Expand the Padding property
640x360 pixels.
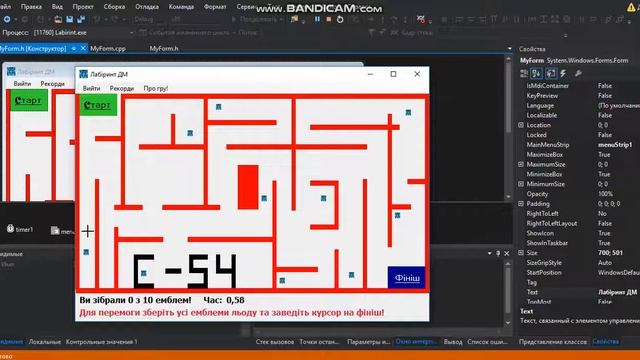click(x=521, y=203)
